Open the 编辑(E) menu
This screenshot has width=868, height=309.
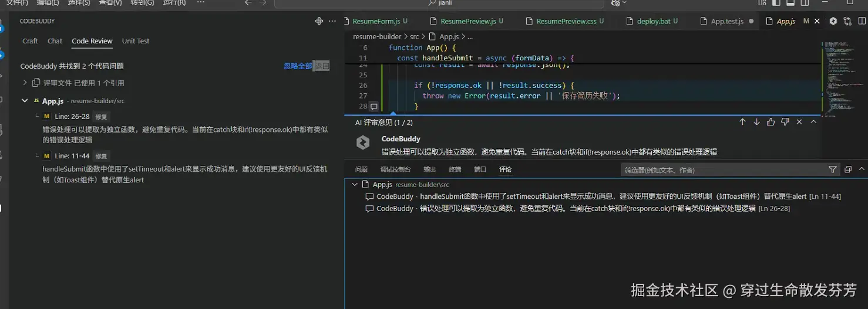click(x=48, y=3)
